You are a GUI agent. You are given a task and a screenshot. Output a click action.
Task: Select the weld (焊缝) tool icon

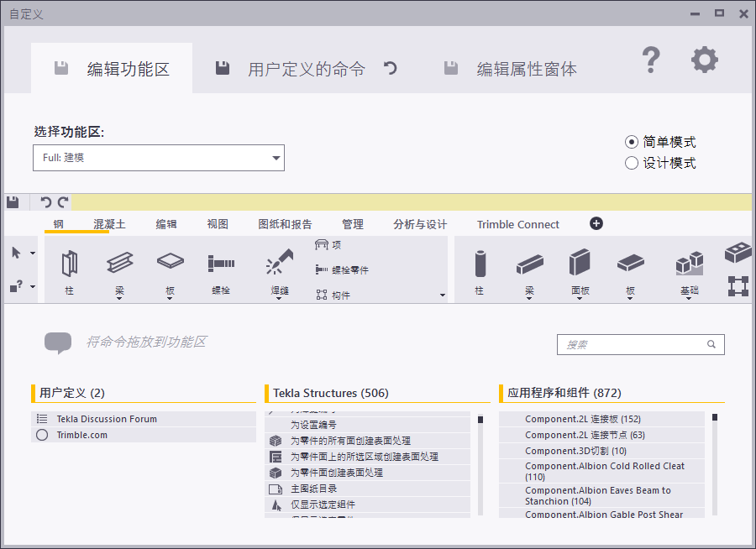click(278, 264)
